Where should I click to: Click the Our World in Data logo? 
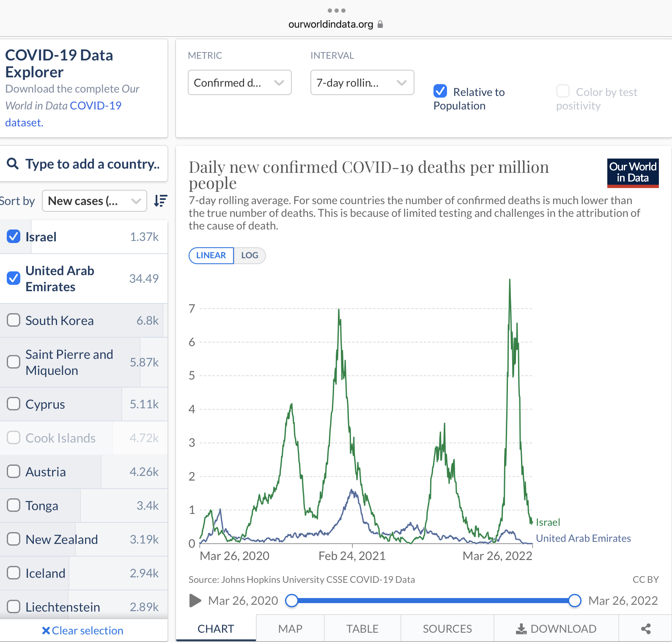point(633,173)
